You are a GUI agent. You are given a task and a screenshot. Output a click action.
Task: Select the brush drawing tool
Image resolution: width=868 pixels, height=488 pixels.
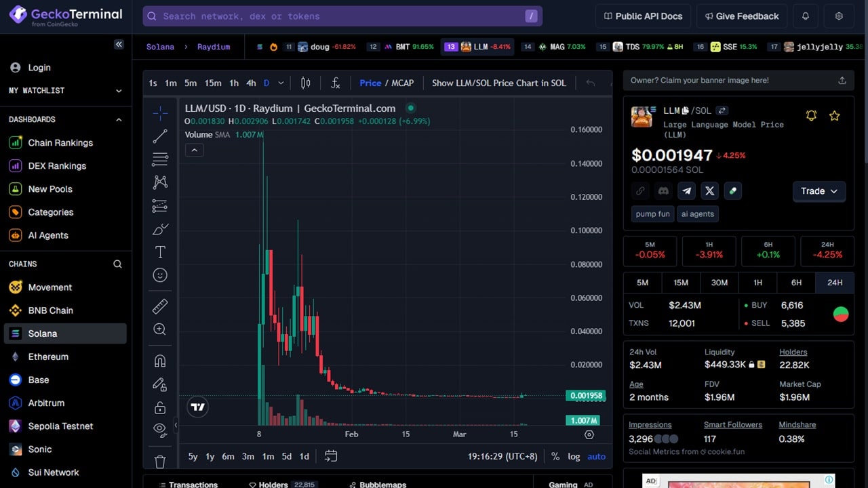[x=160, y=229]
